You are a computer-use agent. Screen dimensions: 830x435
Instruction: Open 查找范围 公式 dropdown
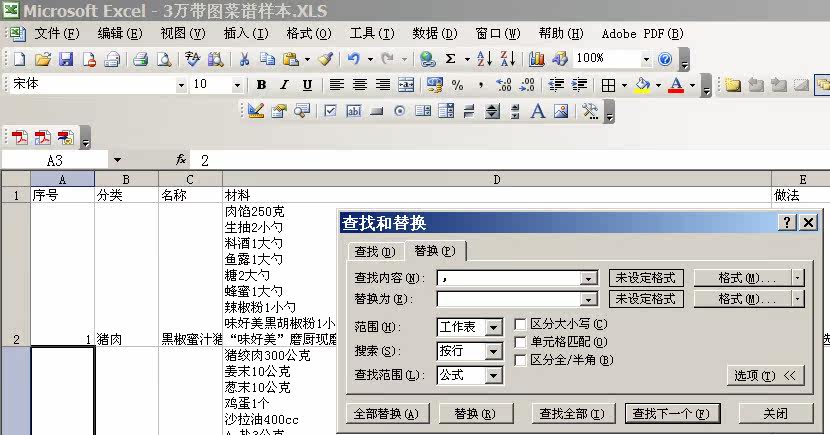tap(493, 375)
